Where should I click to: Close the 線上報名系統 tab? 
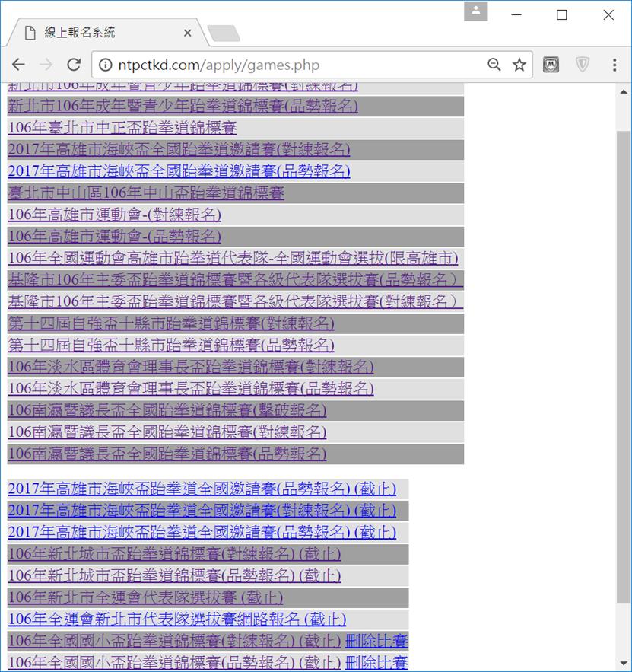[187, 33]
